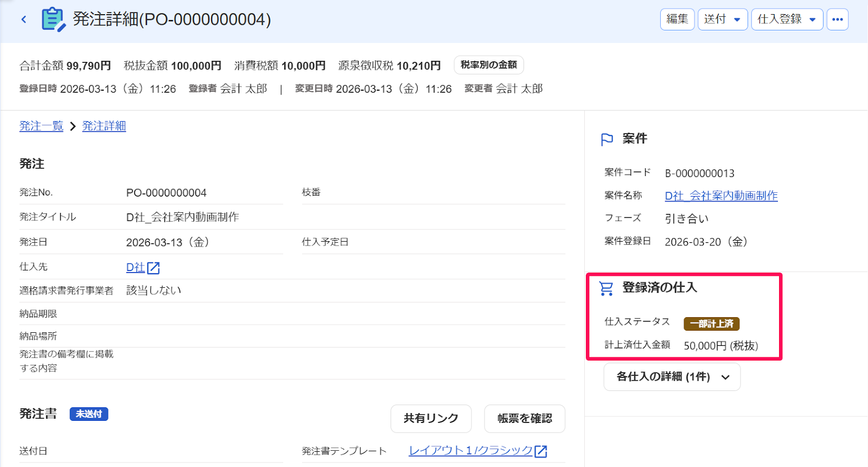The image size is (868, 467).
Task: Open the D社_会社案内動画制作 project link
Action: pos(722,196)
